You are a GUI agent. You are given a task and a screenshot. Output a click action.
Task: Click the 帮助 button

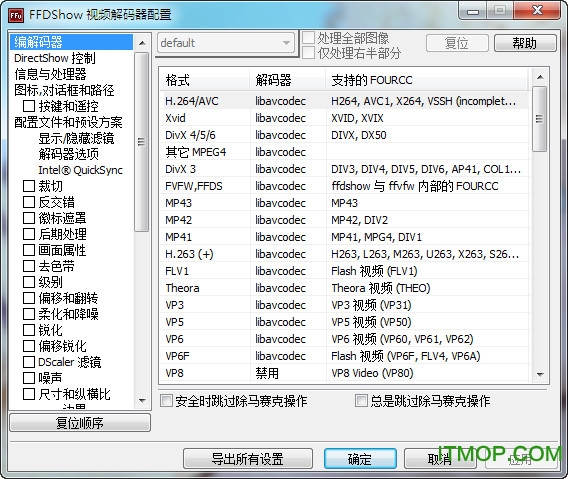pos(525,43)
